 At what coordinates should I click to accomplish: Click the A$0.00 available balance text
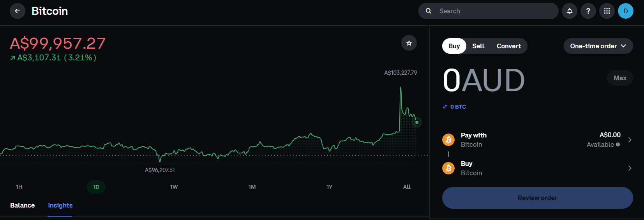tap(610, 135)
